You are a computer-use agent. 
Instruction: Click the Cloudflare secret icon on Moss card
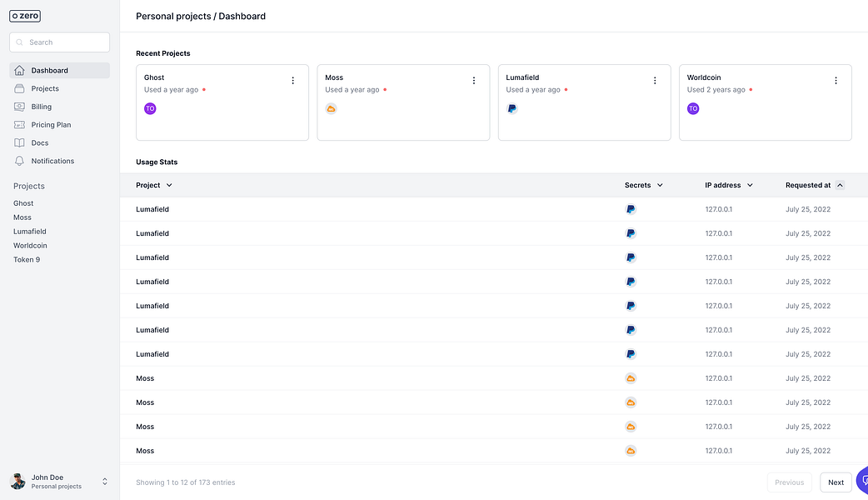pyautogui.click(x=331, y=108)
